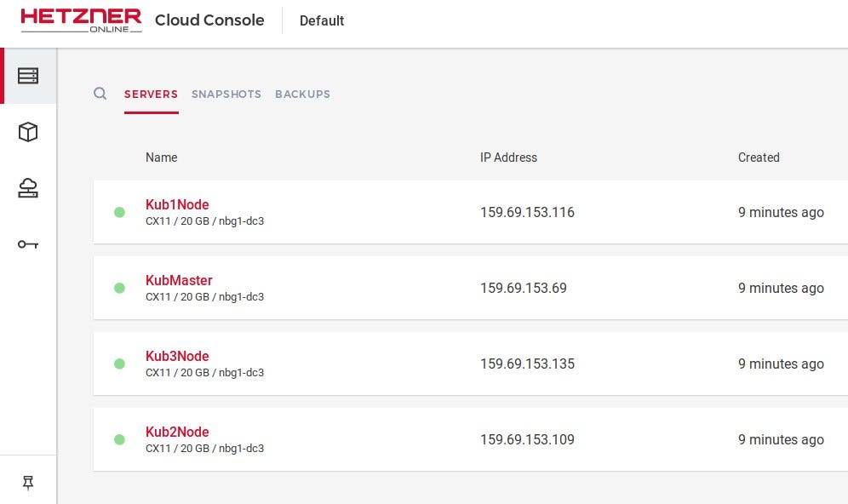Select IP address 159.69.153.69

pyautogui.click(x=524, y=288)
